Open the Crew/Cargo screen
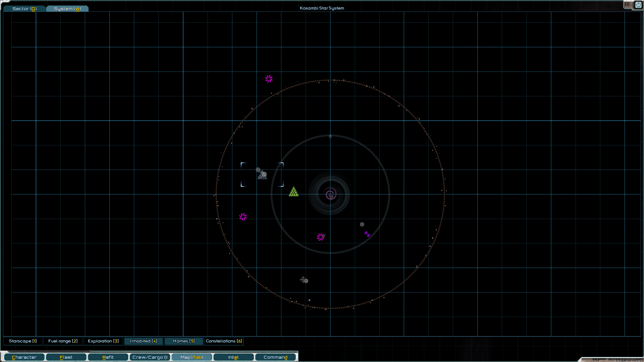Image resolution: width=644 pixels, height=362 pixels. [150, 357]
